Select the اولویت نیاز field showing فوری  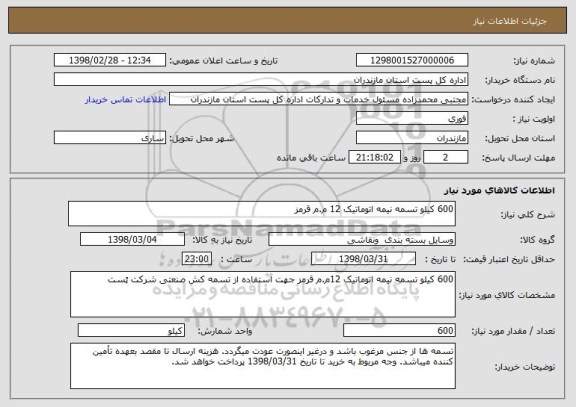(x=412, y=119)
